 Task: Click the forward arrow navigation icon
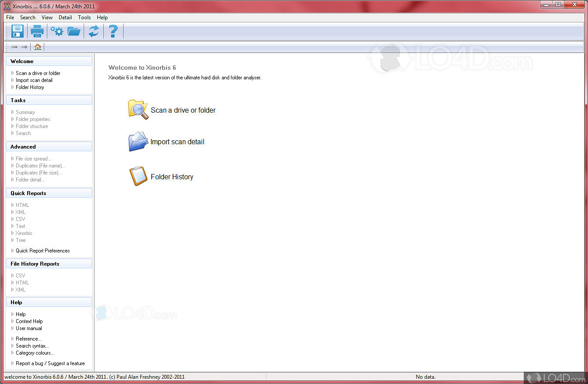tap(24, 47)
